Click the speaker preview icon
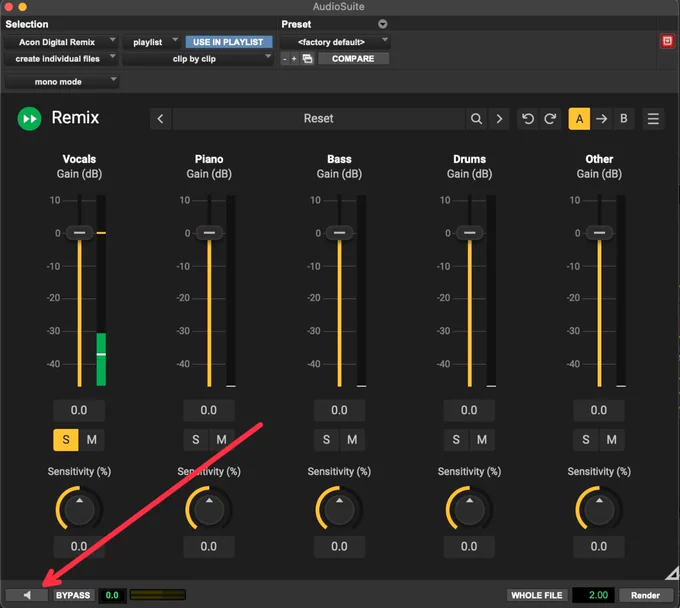The height and width of the screenshot is (608, 680). (x=27, y=595)
